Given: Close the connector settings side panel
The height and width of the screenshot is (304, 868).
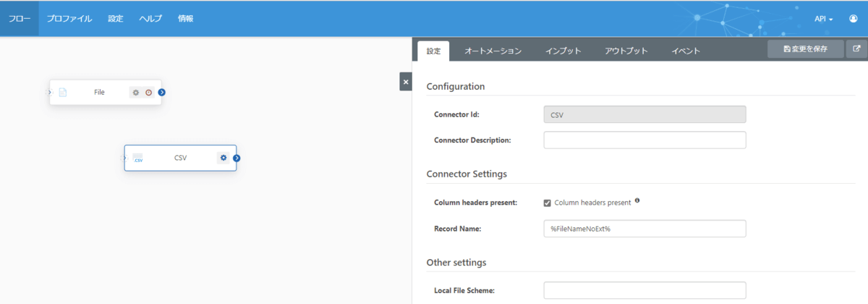Looking at the screenshot, I should 406,82.
